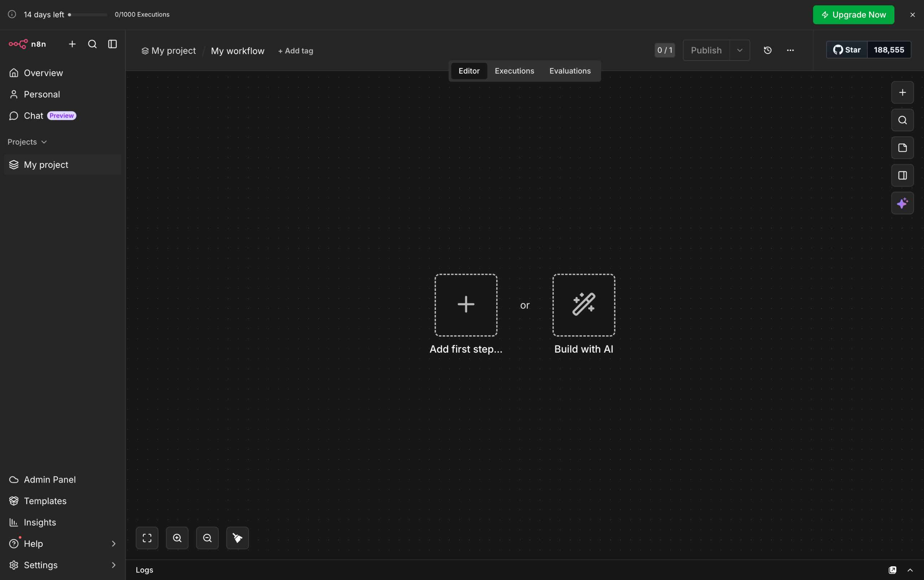Click the My workflow title
This screenshot has height=580, width=924.
238,51
